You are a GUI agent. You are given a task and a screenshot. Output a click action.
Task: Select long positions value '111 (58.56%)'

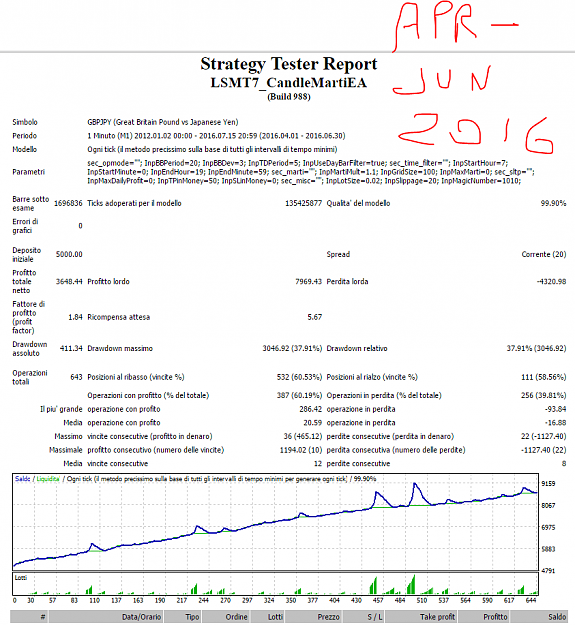[544, 377]
